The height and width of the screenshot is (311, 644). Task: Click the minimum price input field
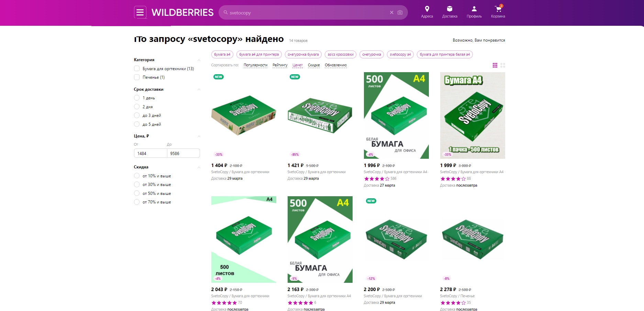[x=150, y=153]
